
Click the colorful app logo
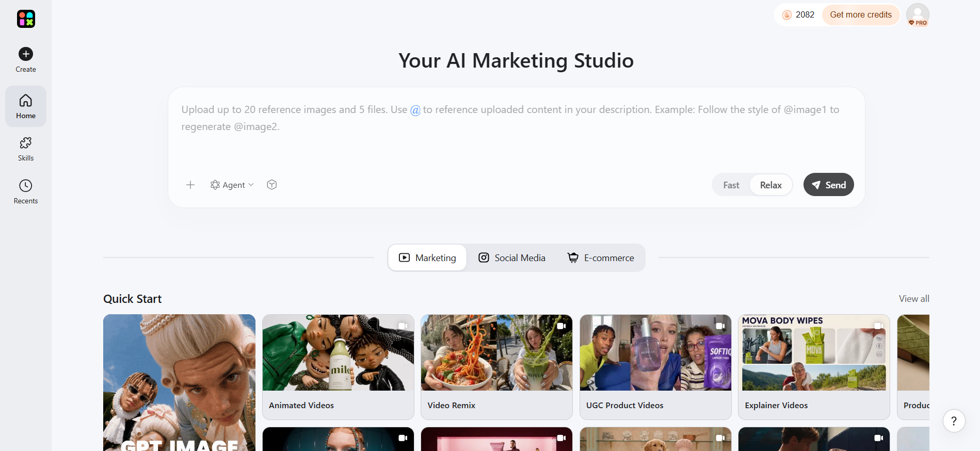pyautogui.click(x=26, y=19)
